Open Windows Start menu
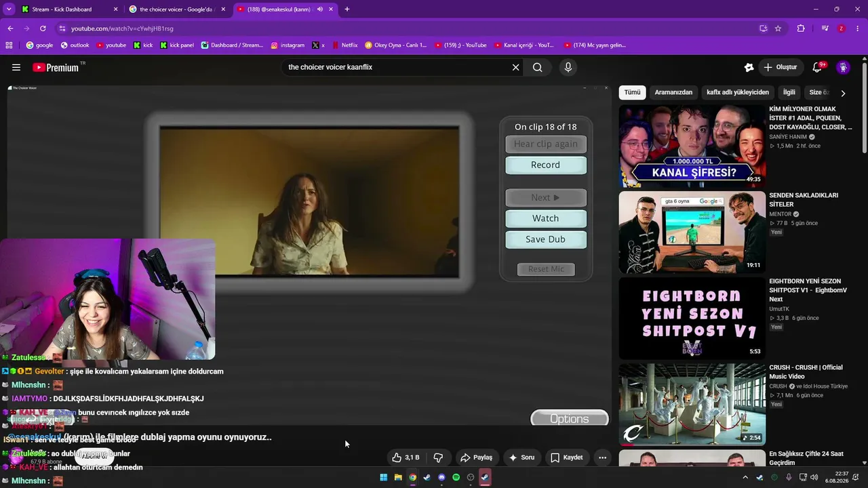 [x=383, y=477]
